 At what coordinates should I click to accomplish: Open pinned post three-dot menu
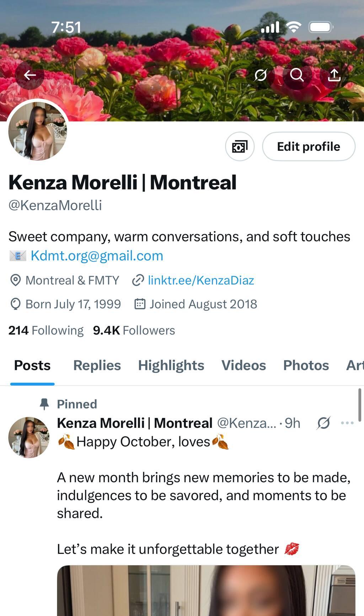tap(347, 423)
